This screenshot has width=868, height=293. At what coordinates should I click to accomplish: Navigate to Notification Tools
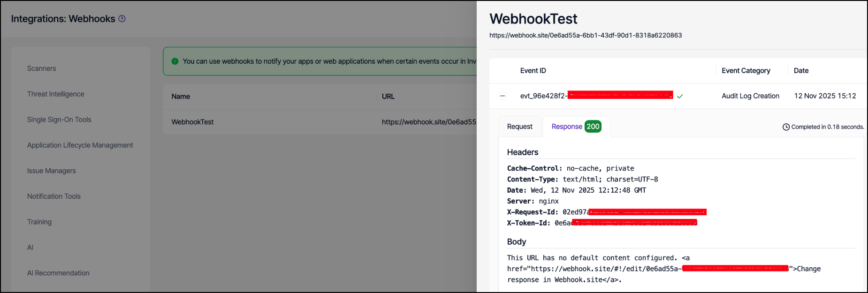tap(53, 196)
